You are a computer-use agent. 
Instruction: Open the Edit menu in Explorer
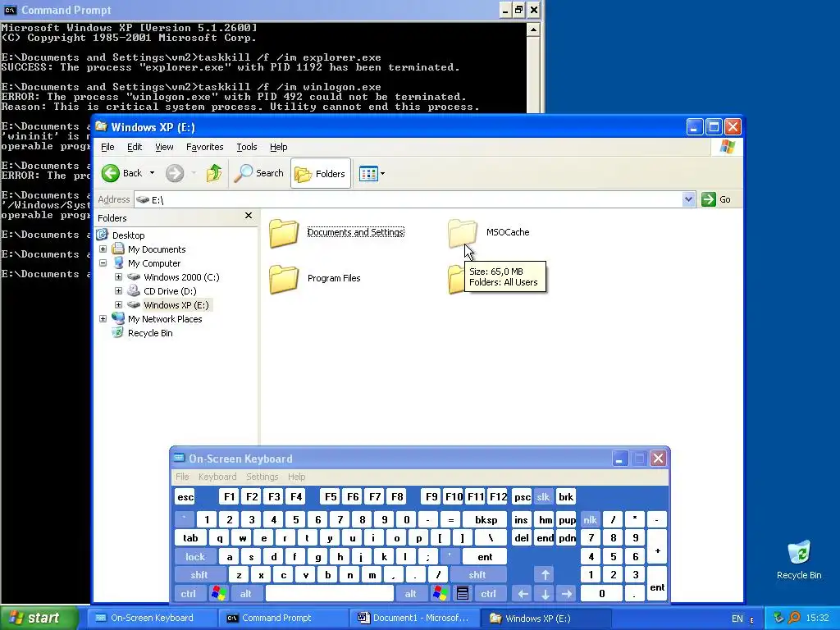[x=135, y=147]
